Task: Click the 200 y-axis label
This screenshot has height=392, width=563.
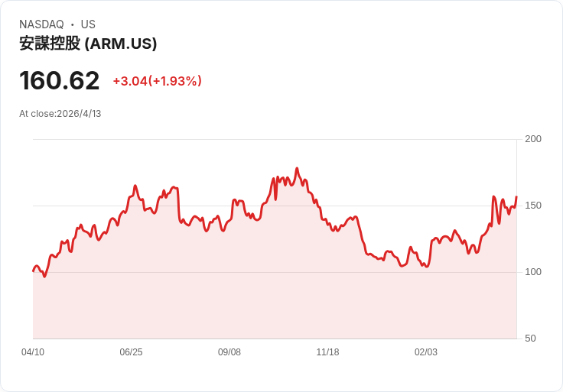Action: (x=533, y=139)
